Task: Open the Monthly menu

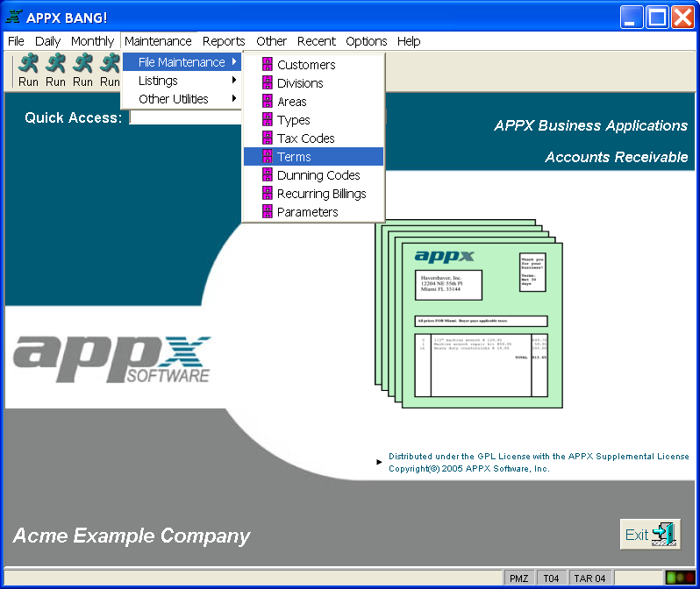Action: pyautogui.click(x=92, y=41)
